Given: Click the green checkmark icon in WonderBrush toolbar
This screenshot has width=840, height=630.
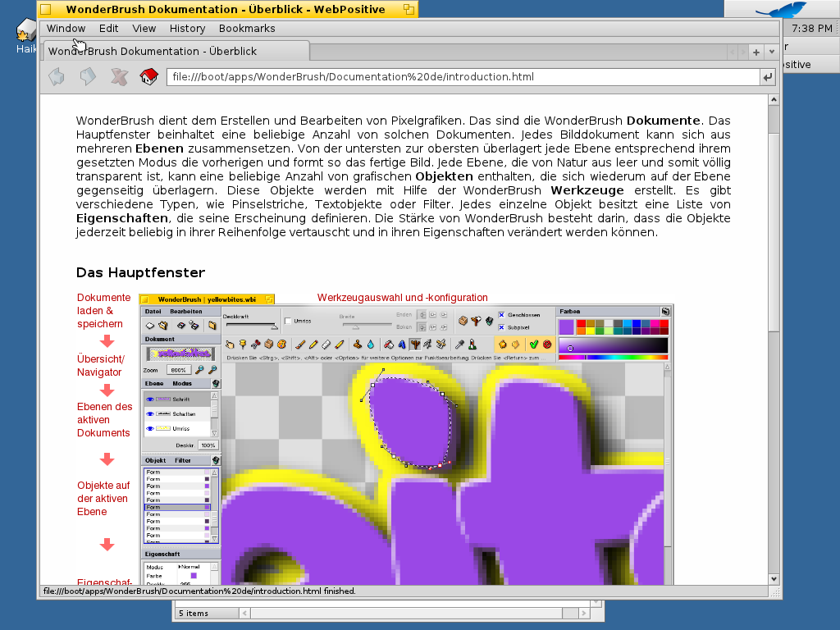Looking at the screenshot, I should pyautogui.click(x=533, y=345).
